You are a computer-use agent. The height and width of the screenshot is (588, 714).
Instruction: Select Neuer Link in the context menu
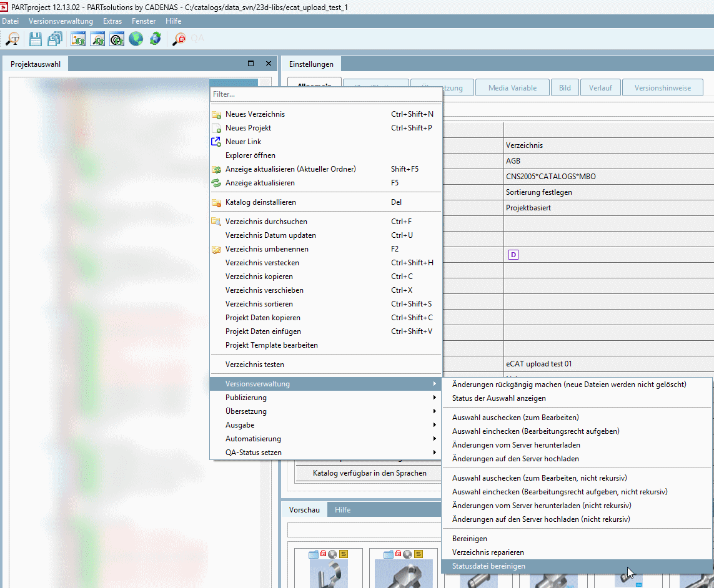[x=325, y=142]
